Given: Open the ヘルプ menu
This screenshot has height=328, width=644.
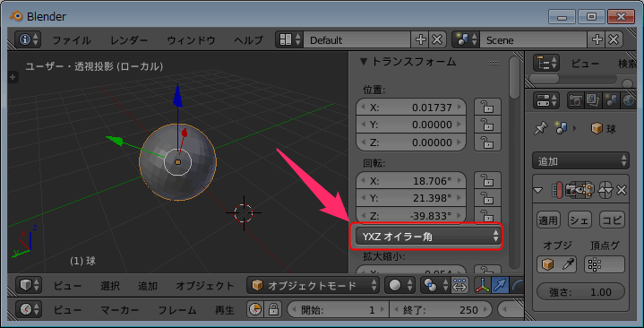Looking at the screenshot, I should (x=248, y=39).
